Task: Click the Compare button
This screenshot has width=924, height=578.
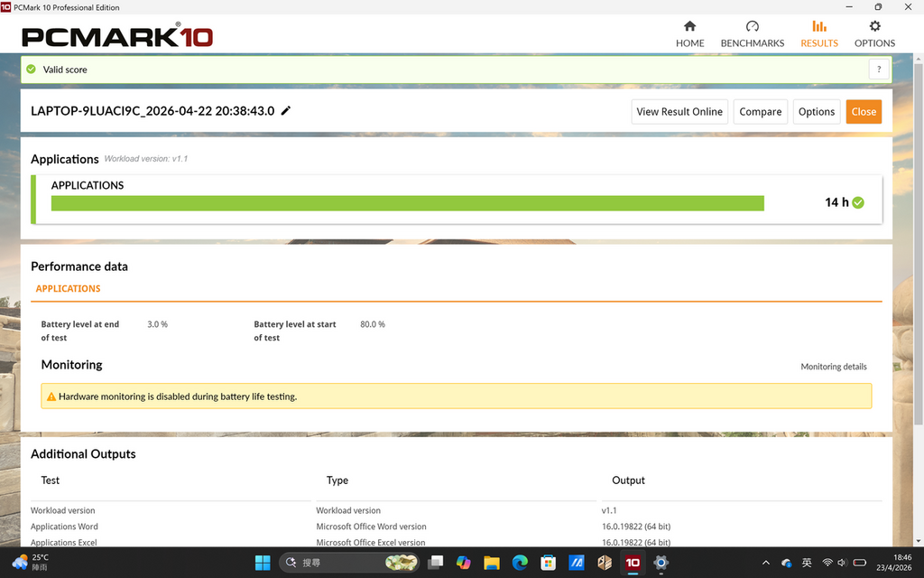Action: [x=760, y=111]
